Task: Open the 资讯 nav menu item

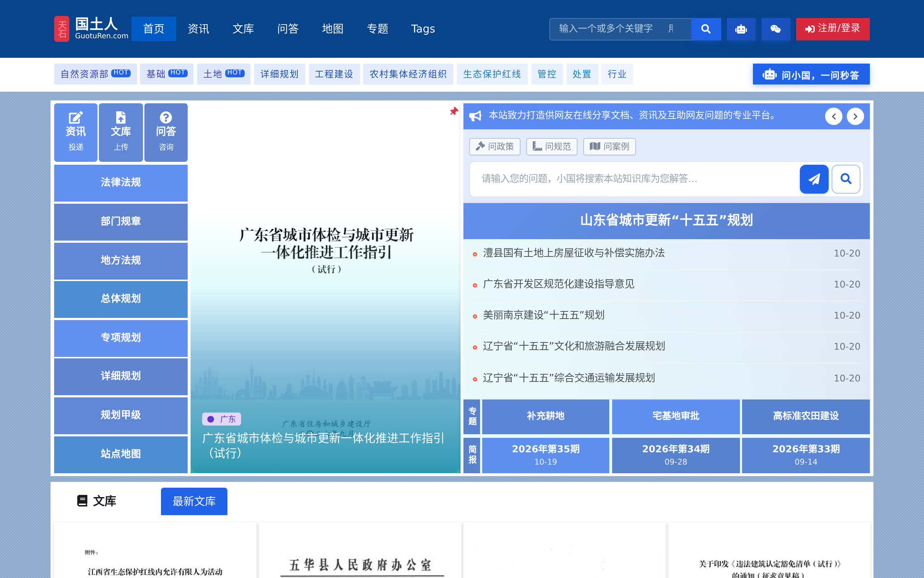Action: 199,29
